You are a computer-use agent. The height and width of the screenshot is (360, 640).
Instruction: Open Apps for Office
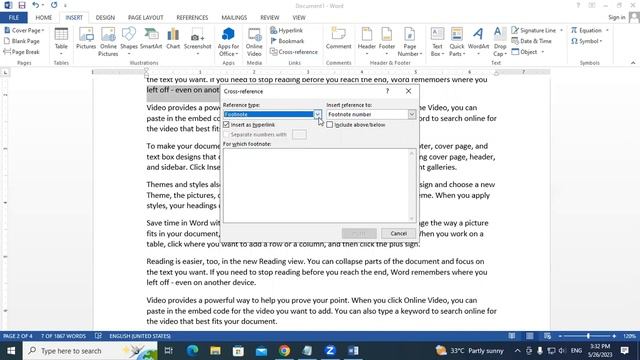click(228, 42)
